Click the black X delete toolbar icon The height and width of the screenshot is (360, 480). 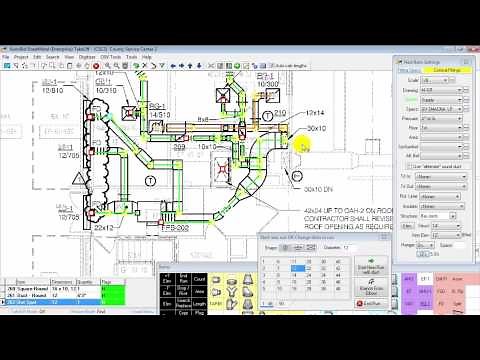[x=144, y=66]
